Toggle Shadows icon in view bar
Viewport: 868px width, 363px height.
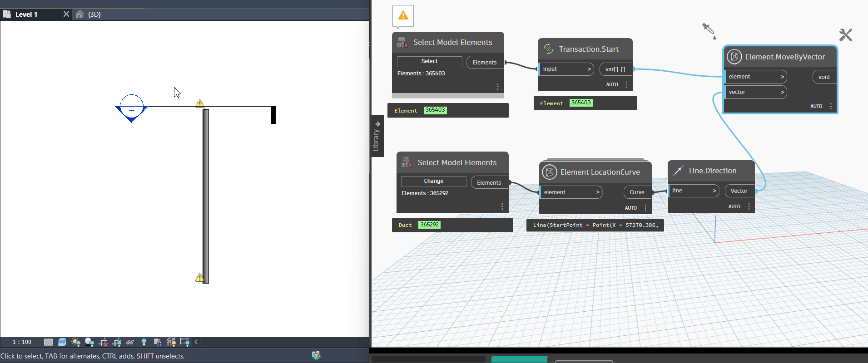[x=89, y=342]
